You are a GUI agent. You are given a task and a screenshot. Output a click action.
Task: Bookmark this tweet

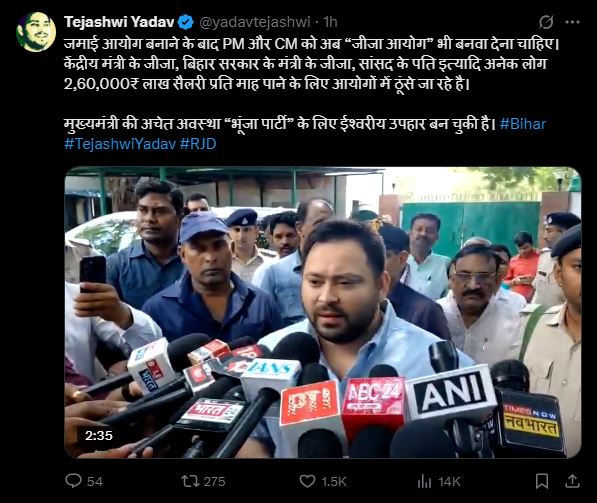[541, 481]
